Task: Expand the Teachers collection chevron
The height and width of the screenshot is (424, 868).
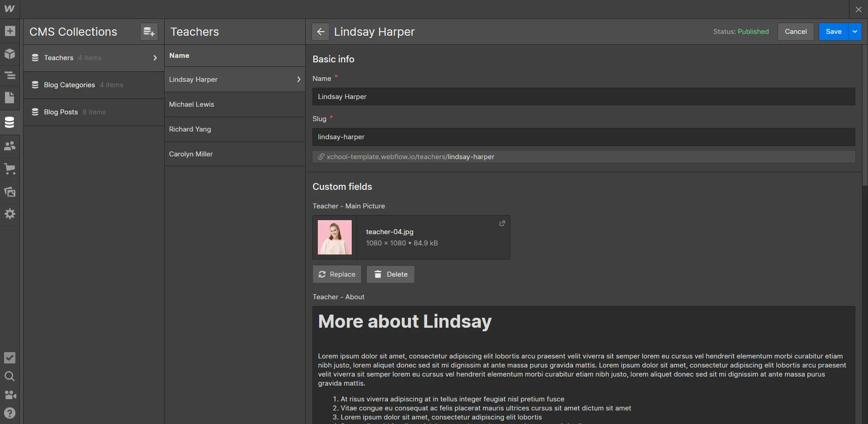Action: [155, 57]
